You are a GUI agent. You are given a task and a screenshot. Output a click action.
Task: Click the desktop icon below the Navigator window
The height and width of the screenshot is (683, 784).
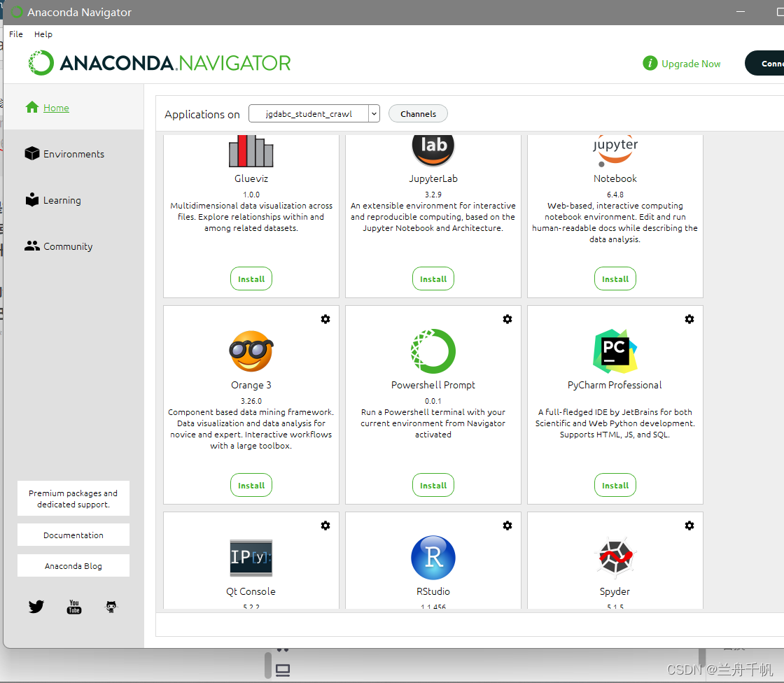point(283,670)
